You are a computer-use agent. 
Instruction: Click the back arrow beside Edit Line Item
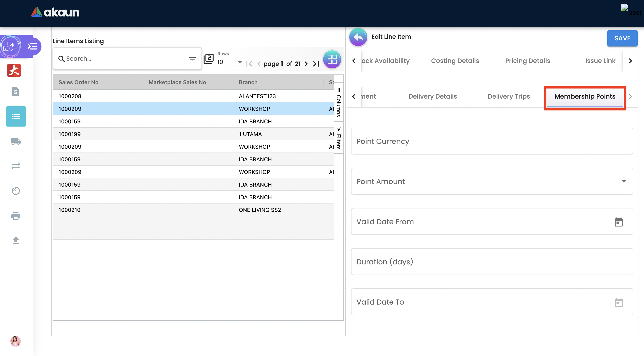point(358,37)
